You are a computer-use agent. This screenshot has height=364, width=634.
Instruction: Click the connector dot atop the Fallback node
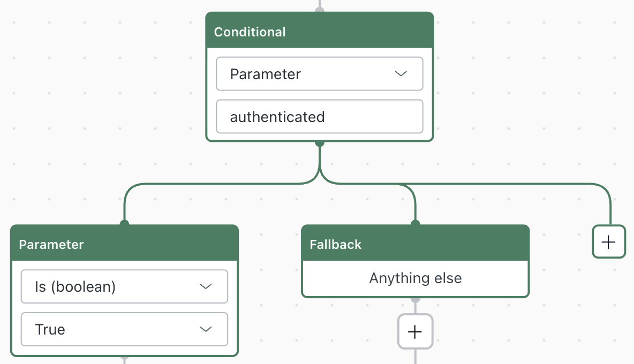click(415, 224)
